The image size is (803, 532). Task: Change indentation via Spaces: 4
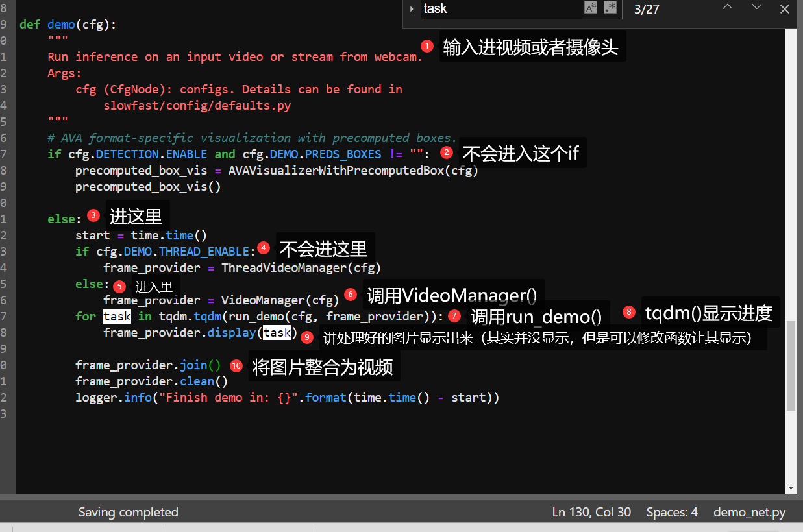(x=672, y=512)
